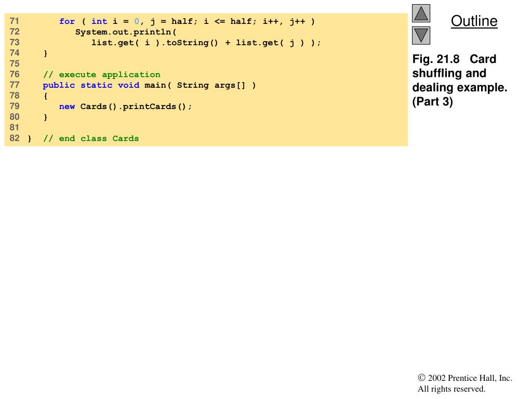The height and width of the screenshot is (399, 532).
Task: Select 'public static void main' line
Action: pos(149,85)
